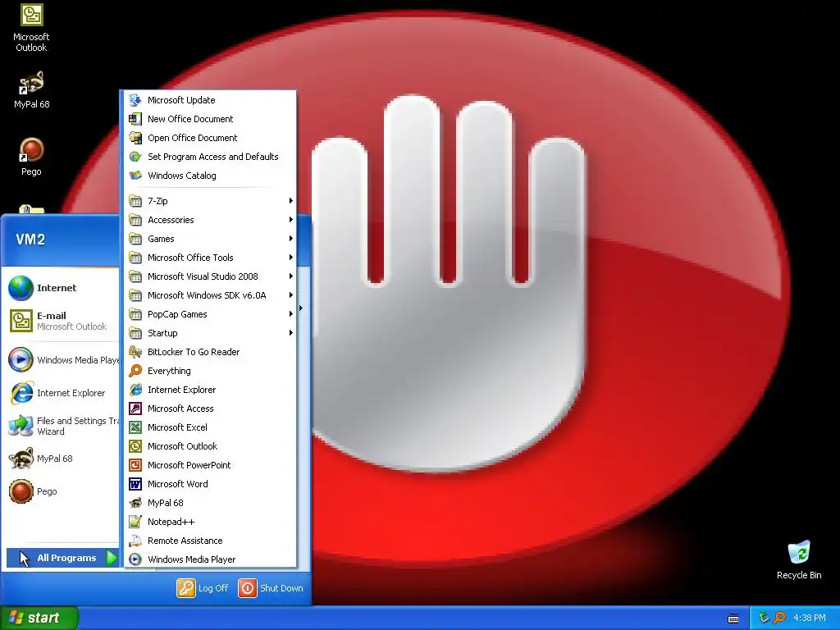This screenshot has width=840, height=630.
Task: Open Pego in Start menu recent list
Action: (61, 491)
